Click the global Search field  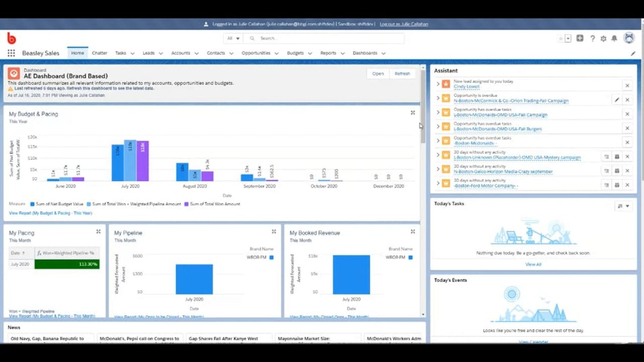[324, 38]
